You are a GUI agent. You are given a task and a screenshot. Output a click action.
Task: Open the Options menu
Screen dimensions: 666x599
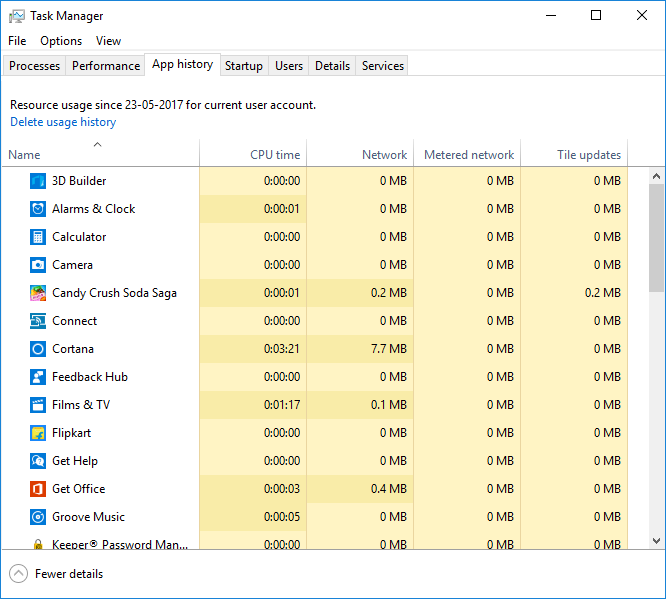click(x=61, y=41)
